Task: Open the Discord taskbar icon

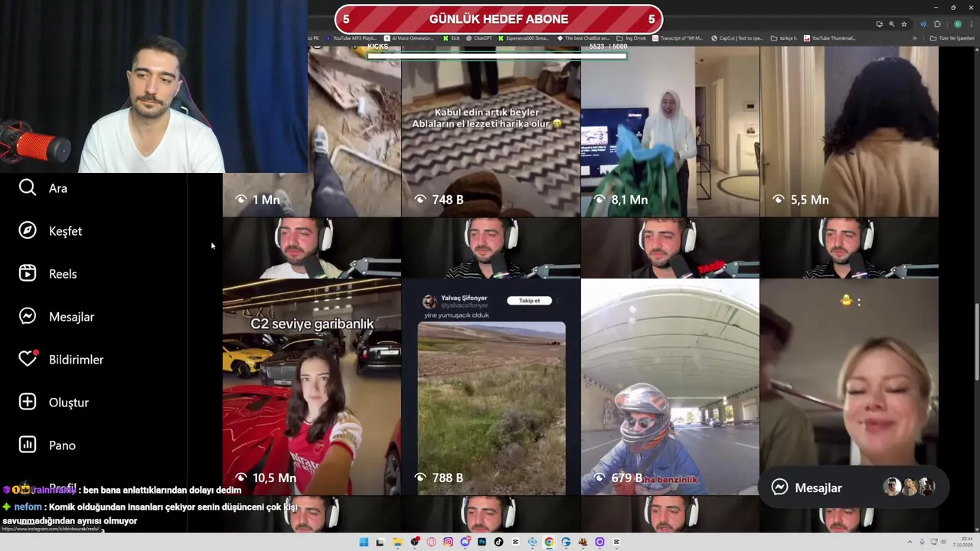Action: (465, 542)
